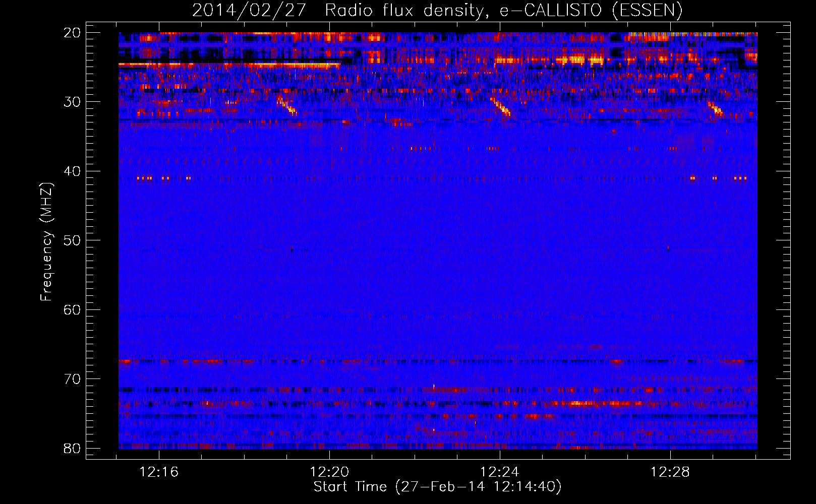Image resolution: width=816 pixels, height=504 pixels.
Task: Click the 12:20 time tick label
Action: coord(329,472)
